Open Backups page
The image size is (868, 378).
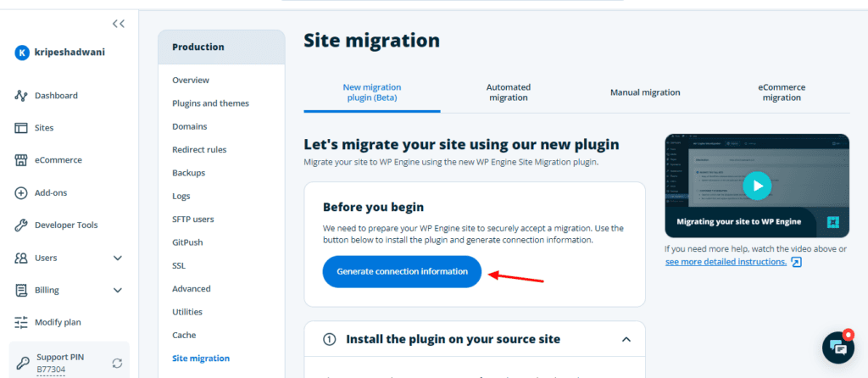[189, 173]
